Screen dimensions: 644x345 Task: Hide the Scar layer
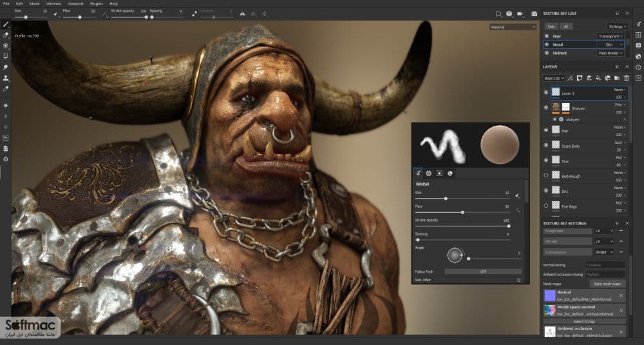click(x=546, y=161)
